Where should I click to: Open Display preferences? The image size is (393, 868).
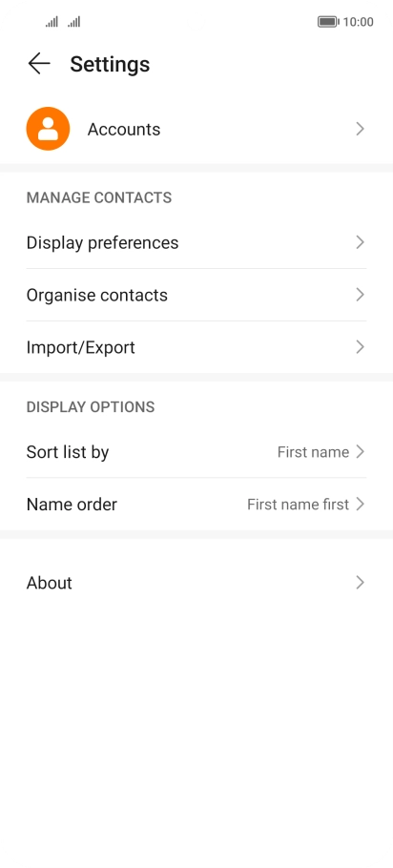pos(196,242)
